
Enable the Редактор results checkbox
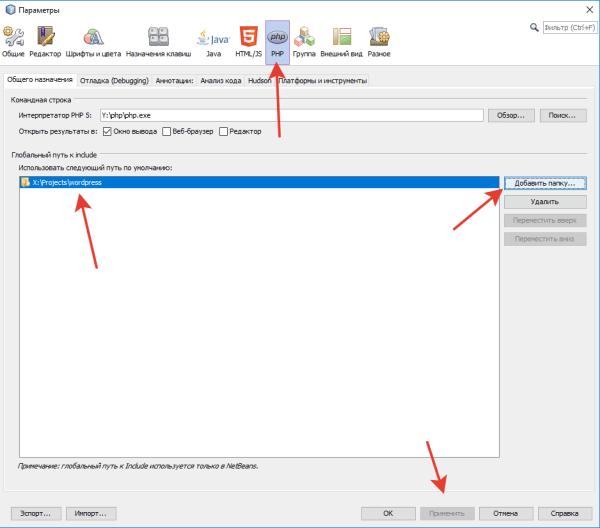(224, 132)
